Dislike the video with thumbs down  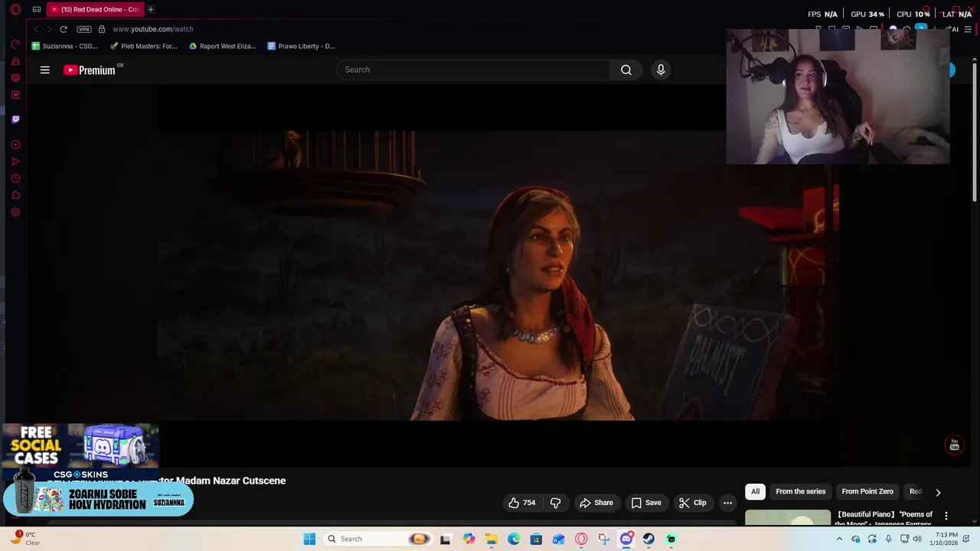tap(556, 503)
